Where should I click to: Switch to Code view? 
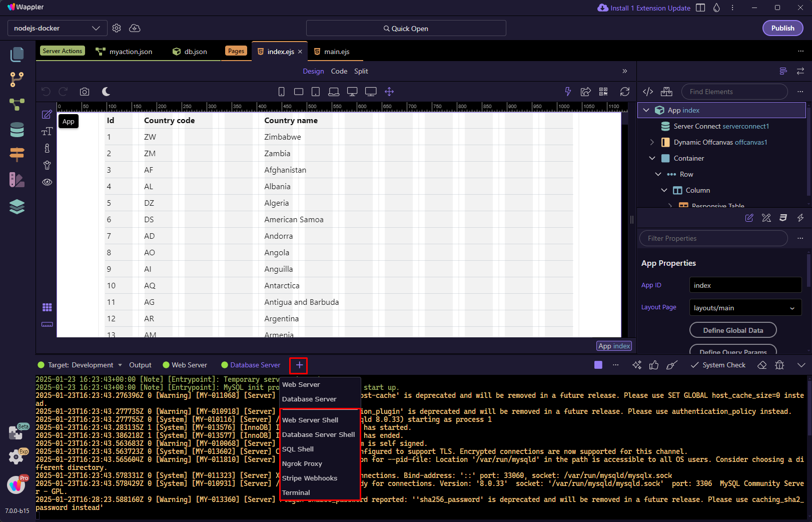pos(339,71)
